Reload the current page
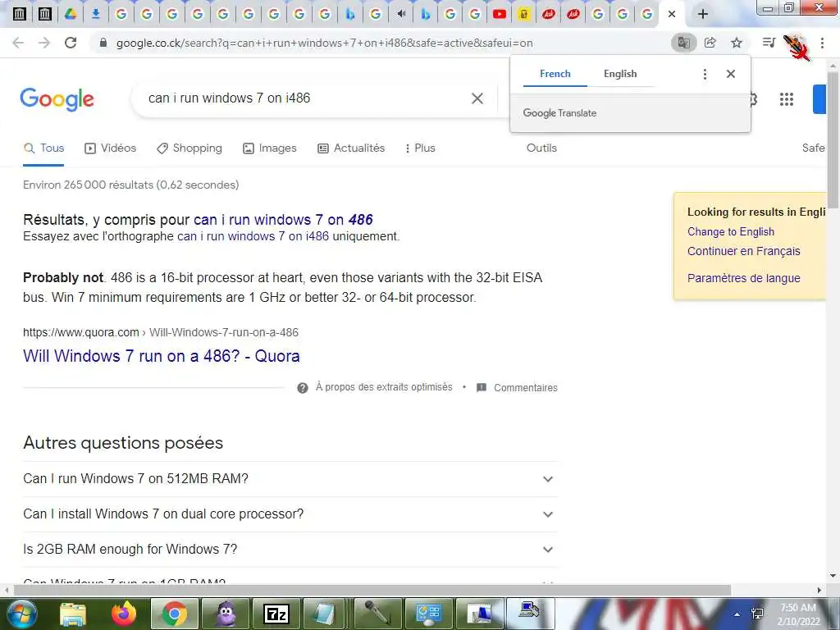The image size is (840, 630). click(x=71, y=43)
